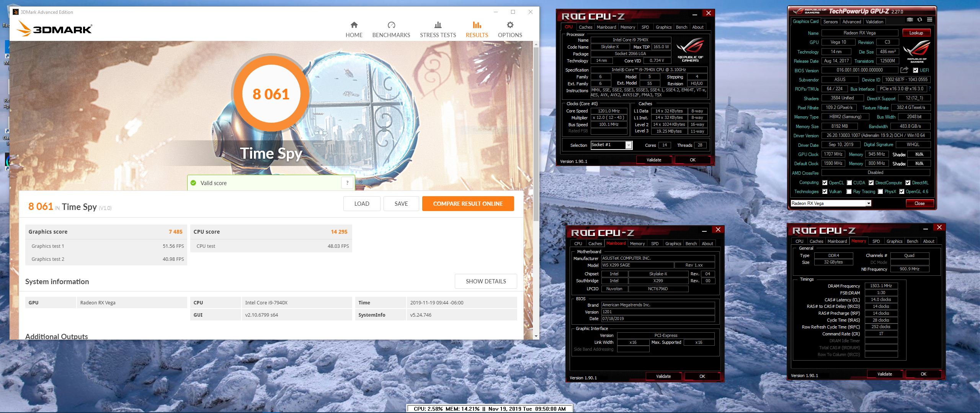This screenshot has width=980, height=413.
Task: Click 3DMark scrollbar down arrow
Action: 536,336
